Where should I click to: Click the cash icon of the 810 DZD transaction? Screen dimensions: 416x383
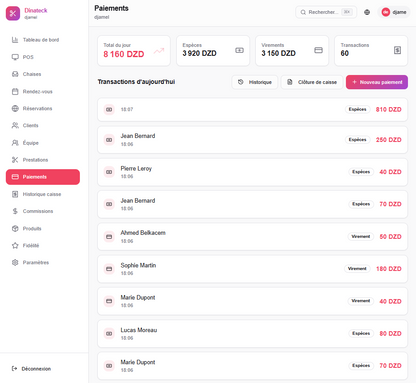(x=109, y=109)
